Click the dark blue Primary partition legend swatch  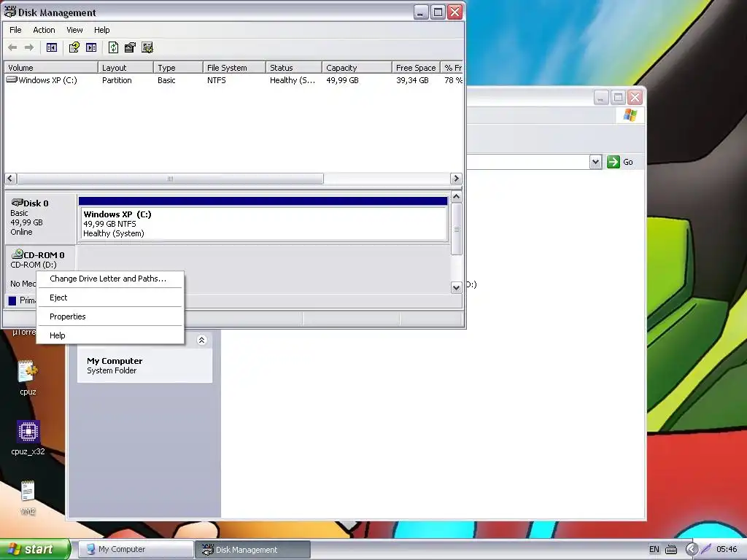pos(12,300)
